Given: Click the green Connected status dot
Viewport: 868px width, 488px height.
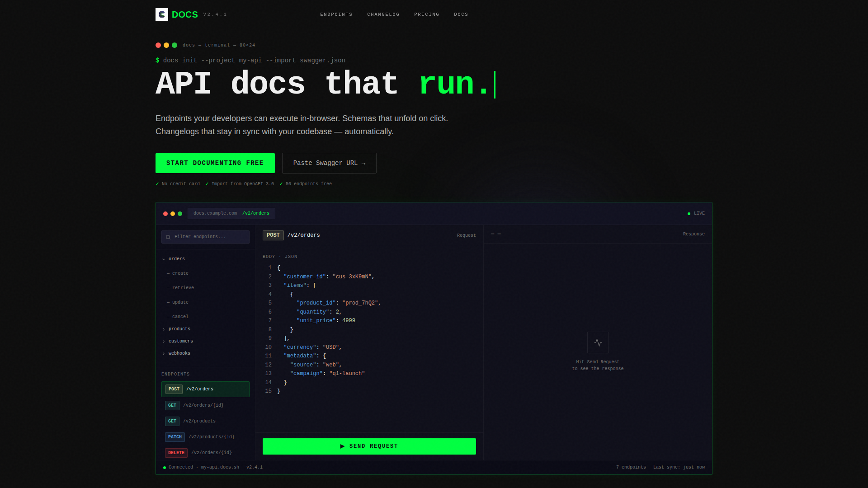Looking at the screenshot, I should [165, 468].
